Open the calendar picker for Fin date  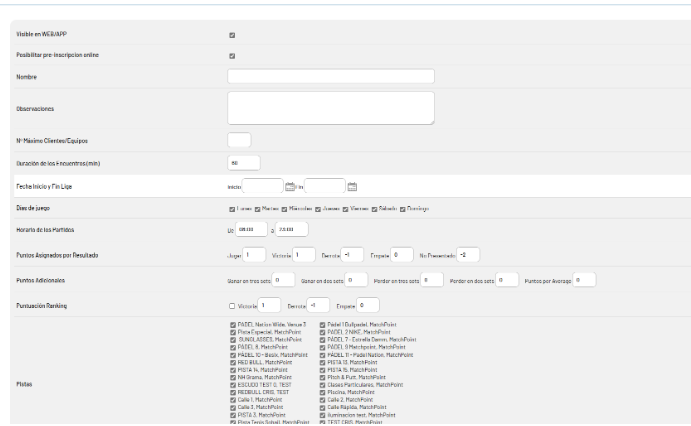click(x=352, y=187)
